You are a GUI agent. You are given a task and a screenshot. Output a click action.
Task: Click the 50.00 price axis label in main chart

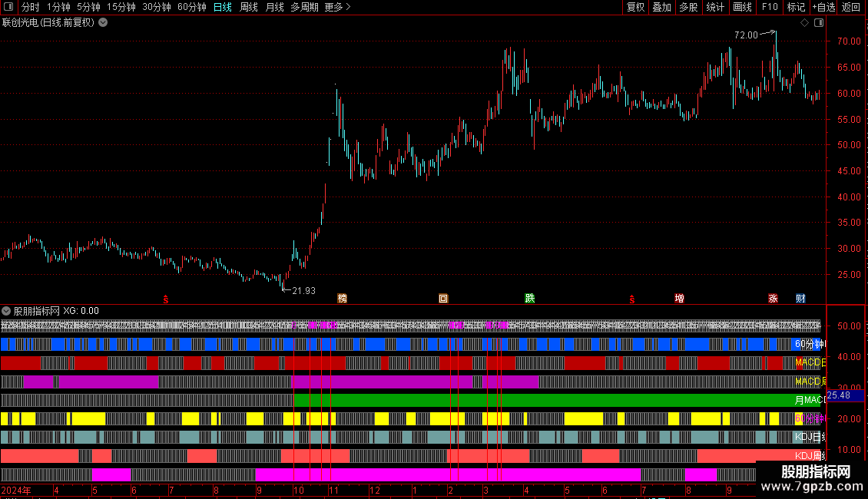pyautogui.click(x=849, y=145)
